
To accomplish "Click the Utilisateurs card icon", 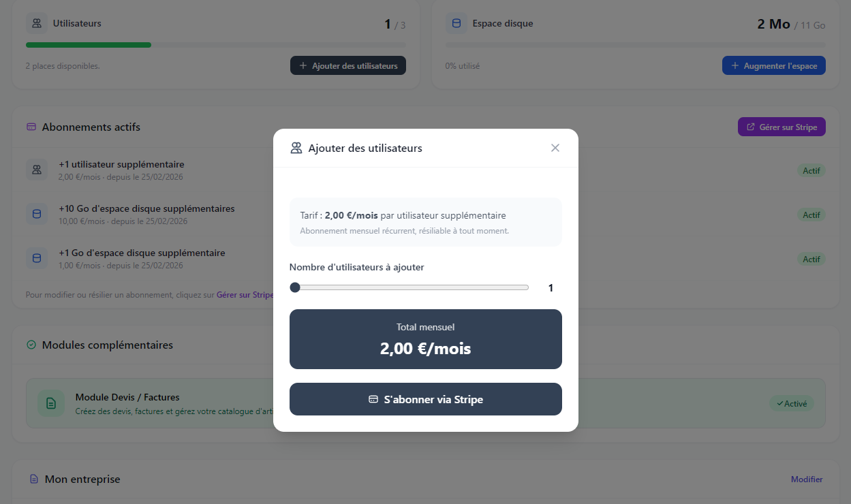I will tap(37, 23).
